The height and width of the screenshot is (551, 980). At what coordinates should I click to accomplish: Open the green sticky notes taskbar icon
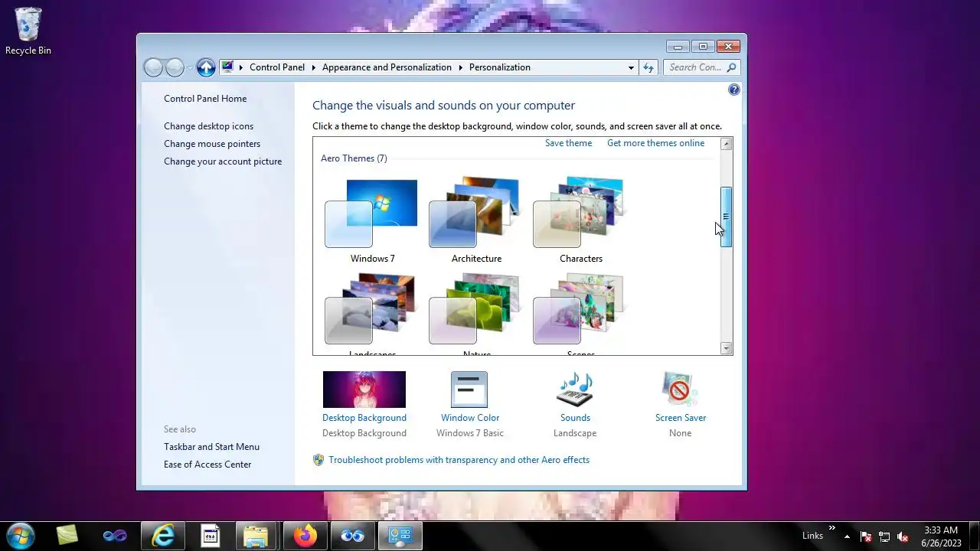tap(67, 536)
